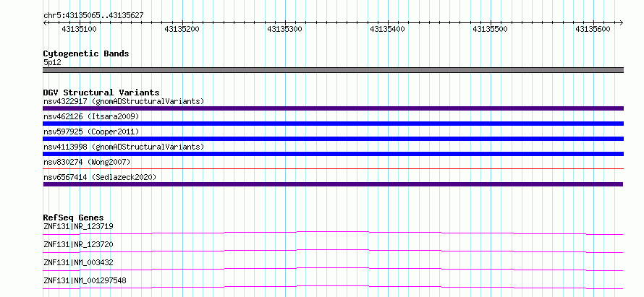
Task: Click ruler position 43135600
Action: tap(593, 29)
